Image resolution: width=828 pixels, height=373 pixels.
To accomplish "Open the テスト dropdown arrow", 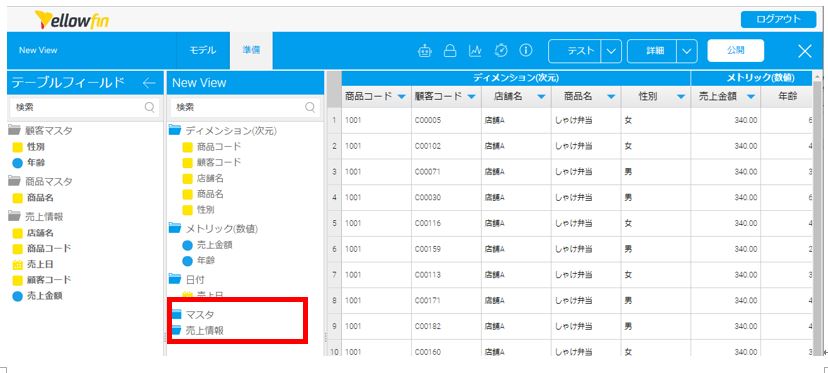I will [x=611, y=51].
